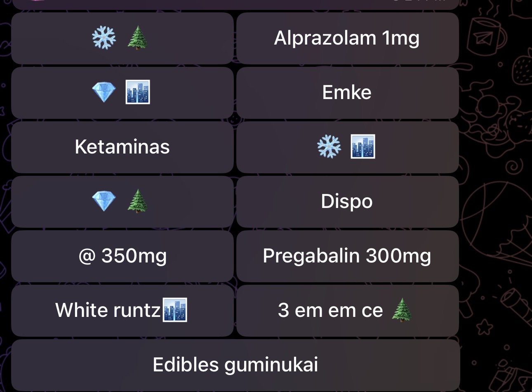This screenshot has height=392, width=532.
Task: Choose the Ketaminas button
Action: pos(122,147)
